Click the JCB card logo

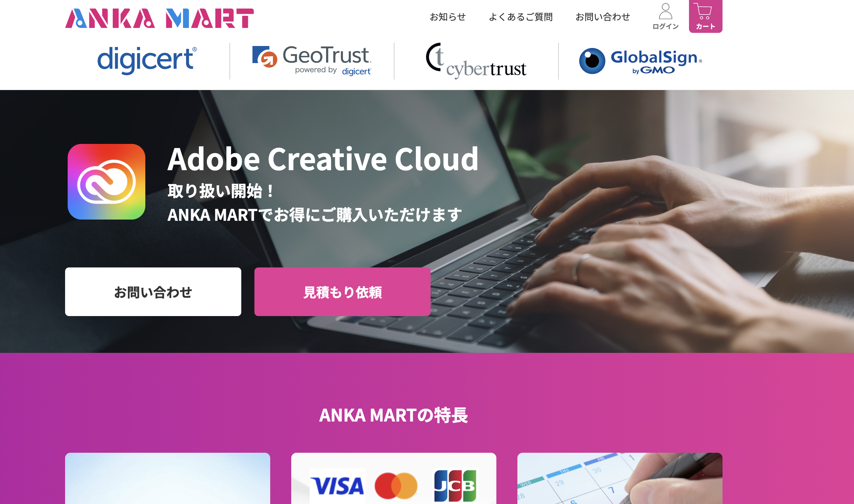pyautogui.click(x=455, y=486)
